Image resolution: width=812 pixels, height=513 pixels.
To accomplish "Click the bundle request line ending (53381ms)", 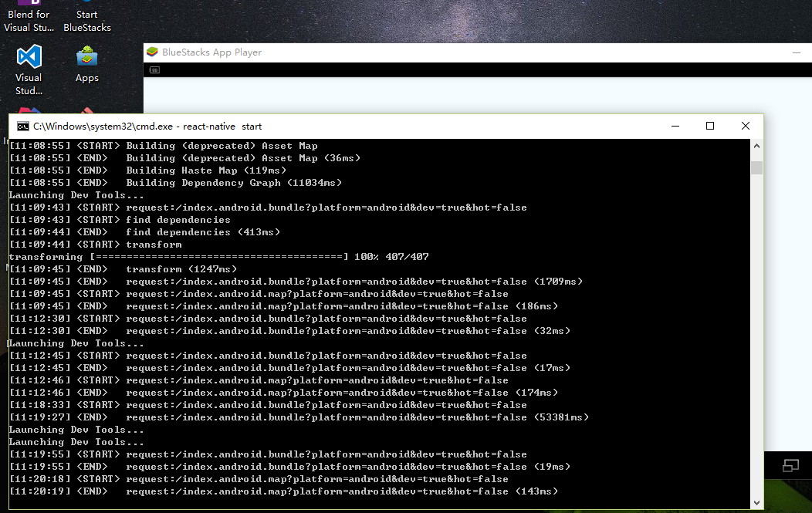I will (x=299, y=417).
